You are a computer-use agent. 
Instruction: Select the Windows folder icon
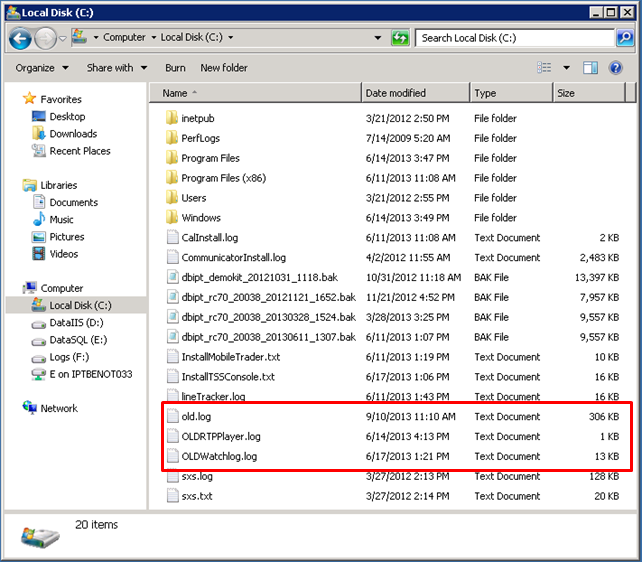172,217
